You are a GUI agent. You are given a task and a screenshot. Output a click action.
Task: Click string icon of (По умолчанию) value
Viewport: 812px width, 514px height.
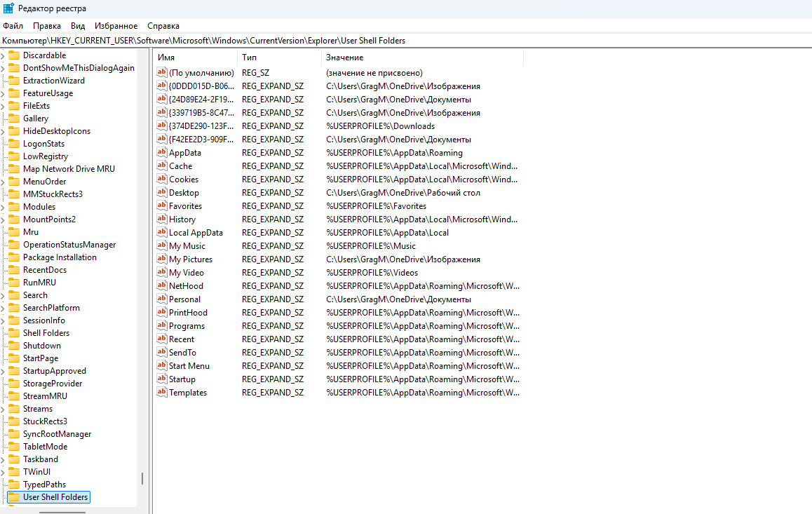[x=161, y=72]
